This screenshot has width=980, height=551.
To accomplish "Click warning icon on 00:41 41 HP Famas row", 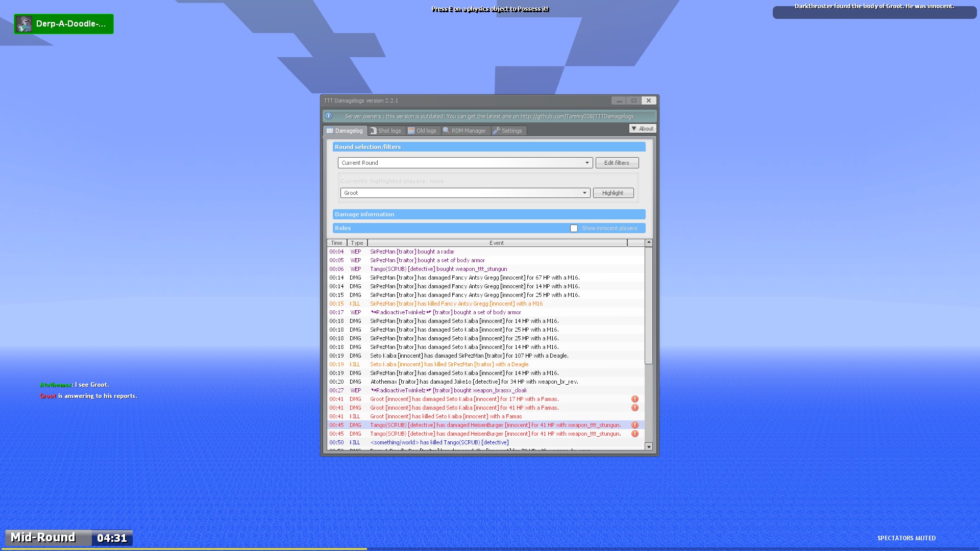I will (635, 408).
